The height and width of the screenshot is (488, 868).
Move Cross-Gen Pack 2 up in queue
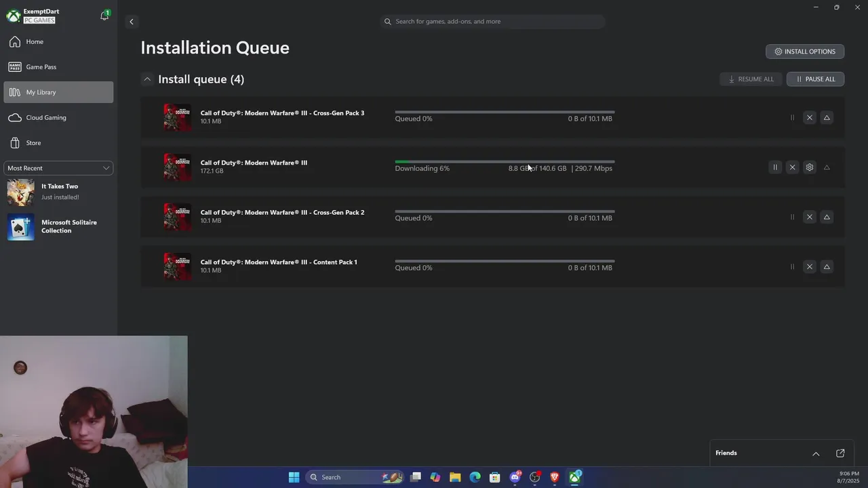pos(827,218)
